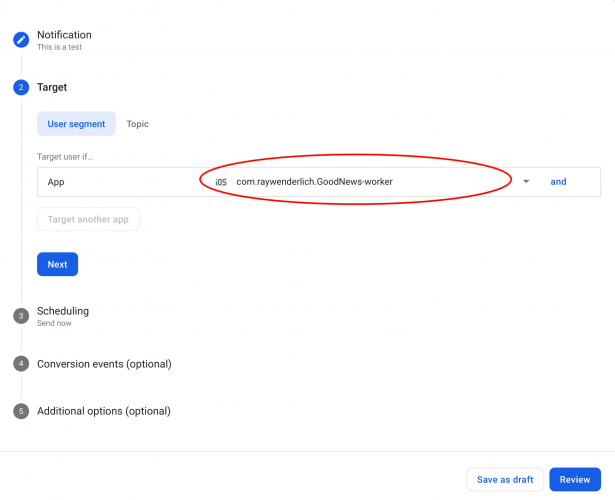
Task: Click the Review button
Action: coord(575,480)
